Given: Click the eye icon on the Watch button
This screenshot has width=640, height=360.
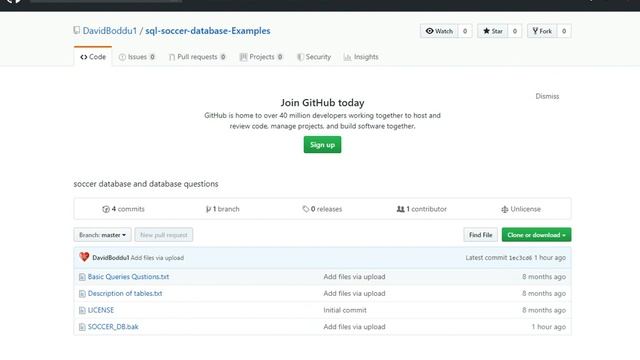Looking at the screenshot, I should pyautogui.click(x=429, y=31).
